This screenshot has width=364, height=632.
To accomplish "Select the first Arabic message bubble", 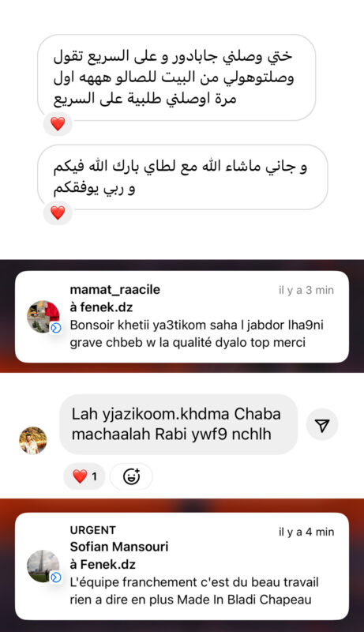I will pyautogui.click(x=176, y=77).
